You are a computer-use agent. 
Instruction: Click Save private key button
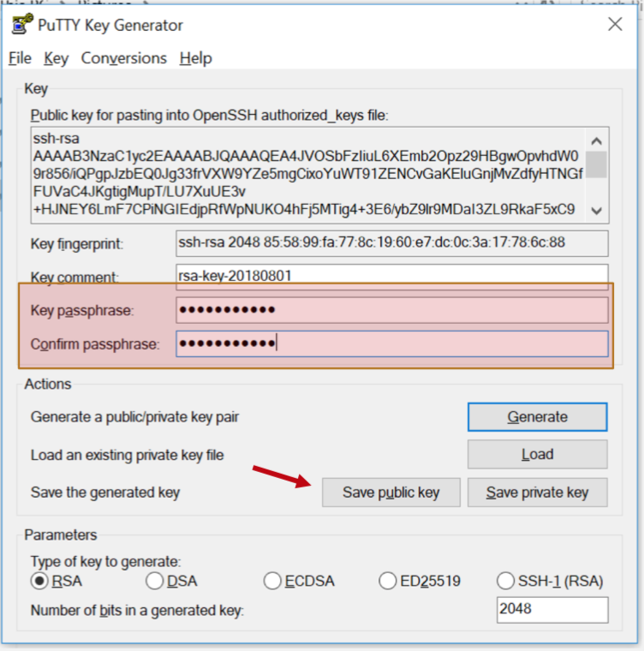[538, 493]
